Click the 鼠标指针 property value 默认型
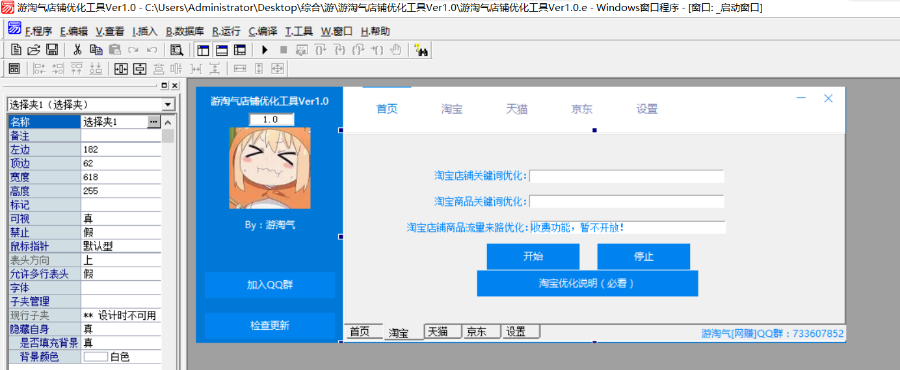This screenshot has height=370, width=900. [x=121, y=246]
